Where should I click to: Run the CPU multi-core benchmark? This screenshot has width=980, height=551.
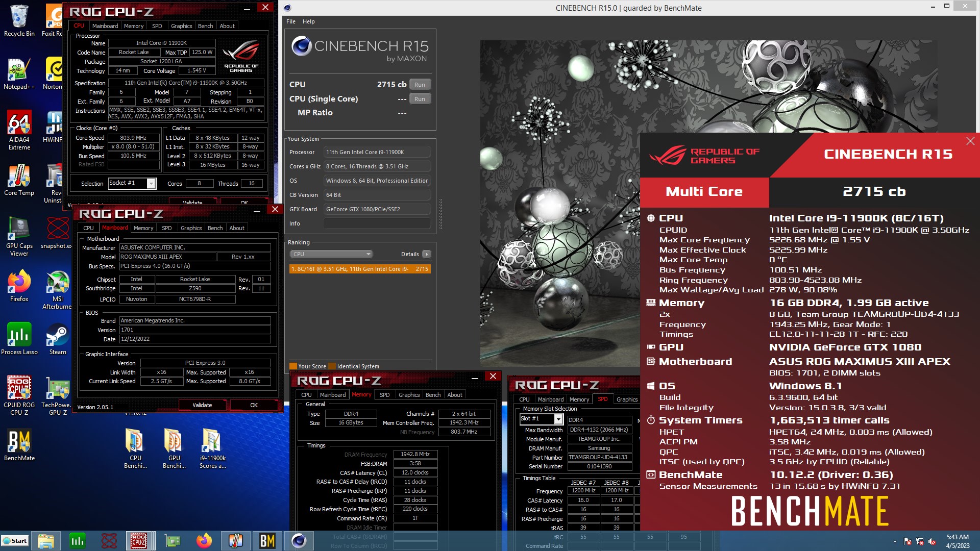[420, 85]
